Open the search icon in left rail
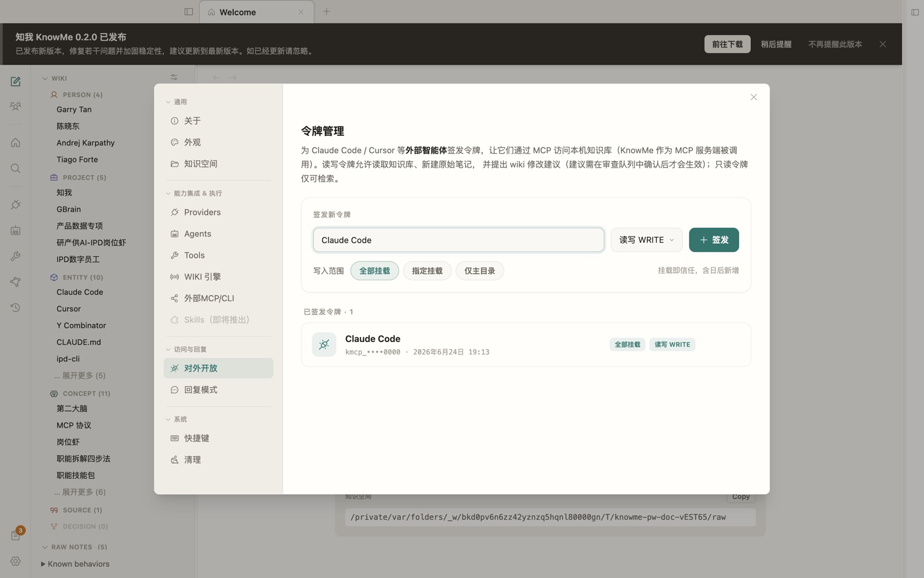 coord(16,169)
